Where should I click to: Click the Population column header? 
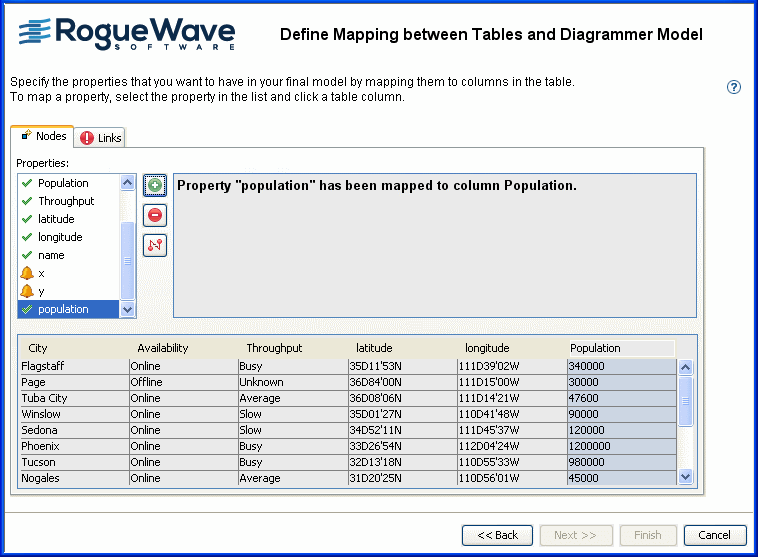tap(595, 348)
